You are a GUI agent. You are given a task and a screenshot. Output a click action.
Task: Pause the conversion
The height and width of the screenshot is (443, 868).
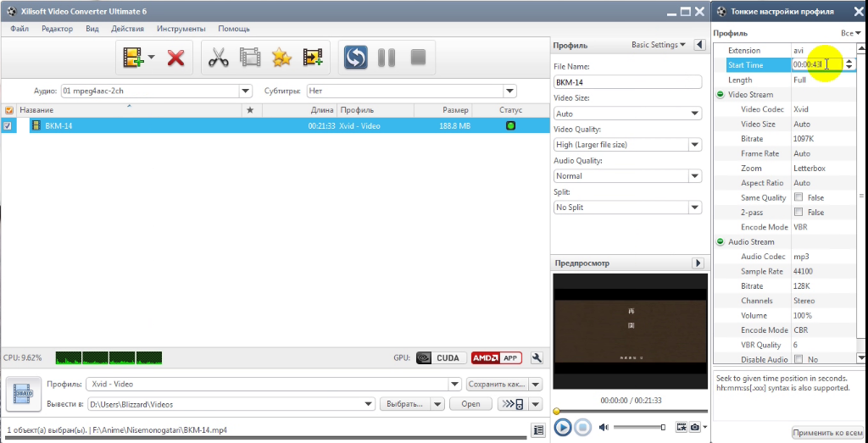387,57
